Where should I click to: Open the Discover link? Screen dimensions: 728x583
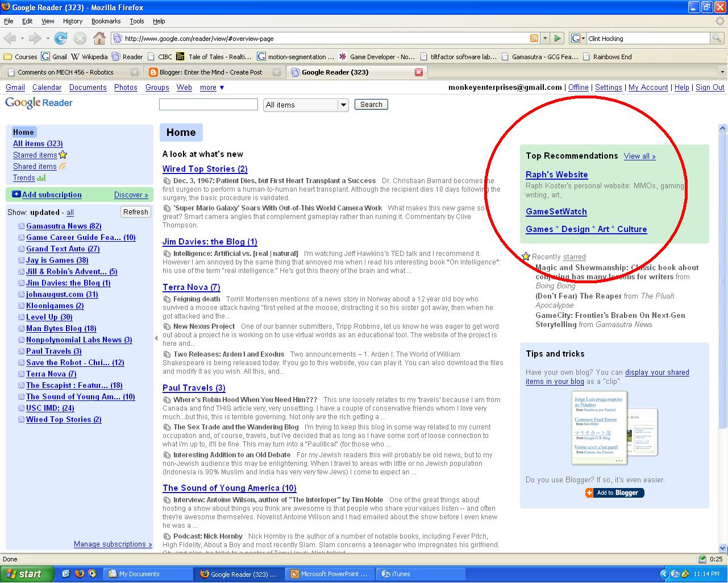coord(131,195)
